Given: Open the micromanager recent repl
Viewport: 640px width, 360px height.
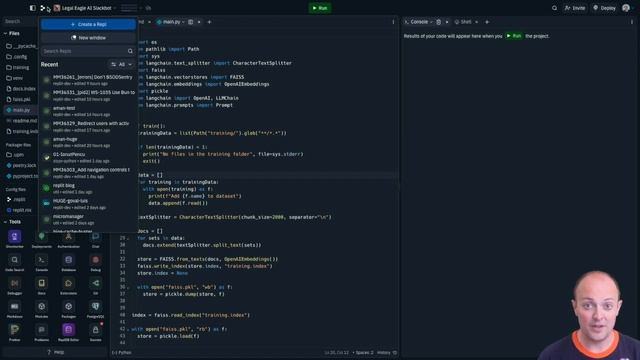Looking at the screenshot, I should pos(88,219).
